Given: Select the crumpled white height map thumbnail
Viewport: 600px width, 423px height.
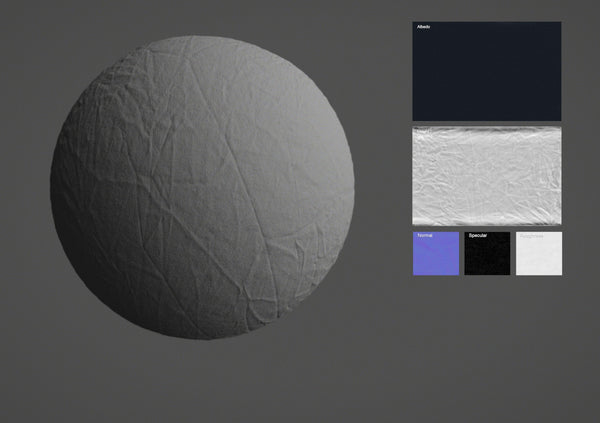Looking at the screenshot, I should [487, 176].
